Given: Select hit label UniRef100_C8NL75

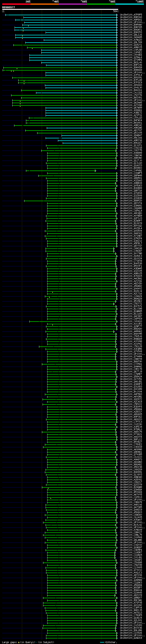Looking at the screenshot, I should (131, 535).
